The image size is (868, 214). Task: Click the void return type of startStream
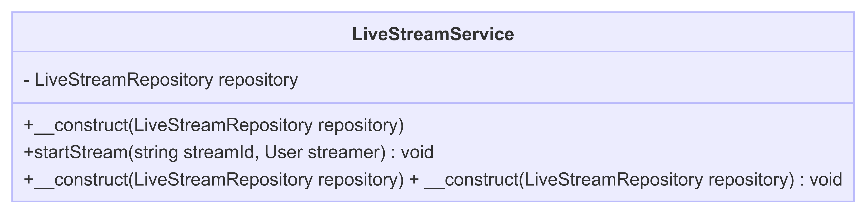(x=417, y=152)
